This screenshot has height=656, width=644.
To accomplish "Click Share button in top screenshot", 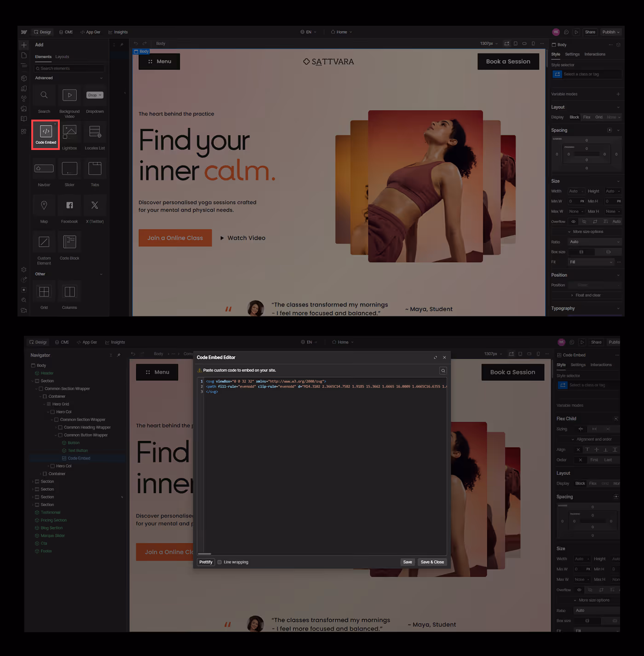I will (590, 32).
